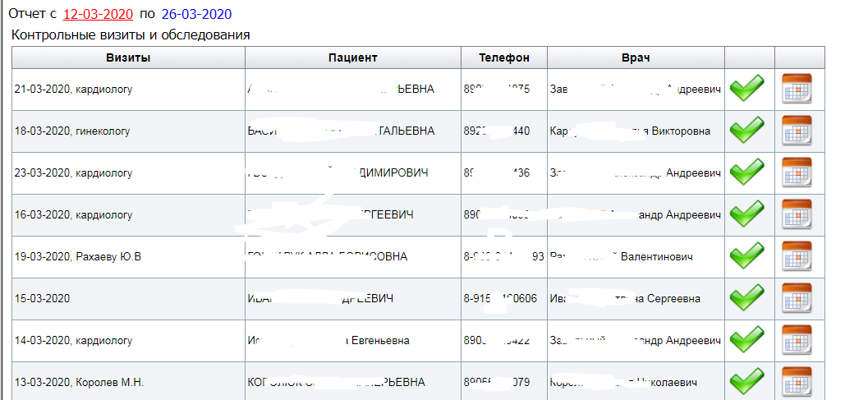Open the calendar for the 16-03-2020 visit
Screen dimensions: 868x400
pos(797,214)
